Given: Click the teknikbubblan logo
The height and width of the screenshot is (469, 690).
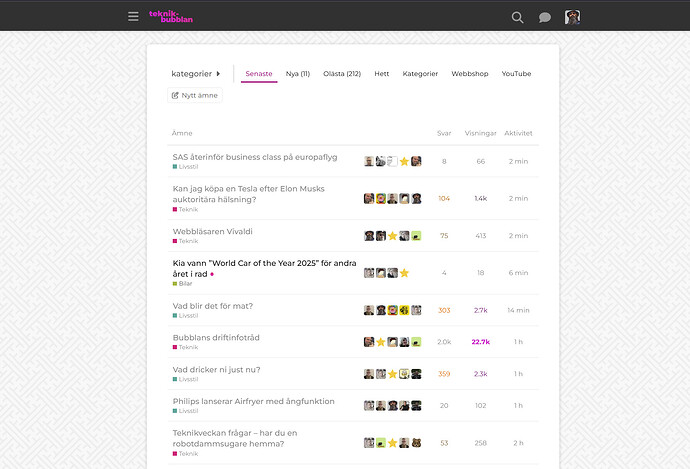Looking at the screenshot, I should tap(171, 16).
